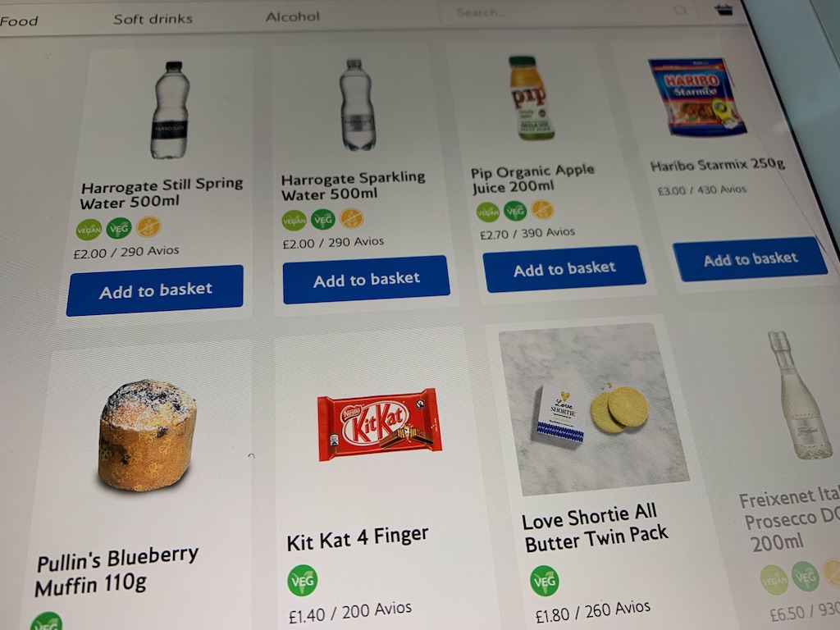Viewport: 840px width, 630px height.
Task: Switch to the Alcohol tab
Action: click(x=293, y=16)
